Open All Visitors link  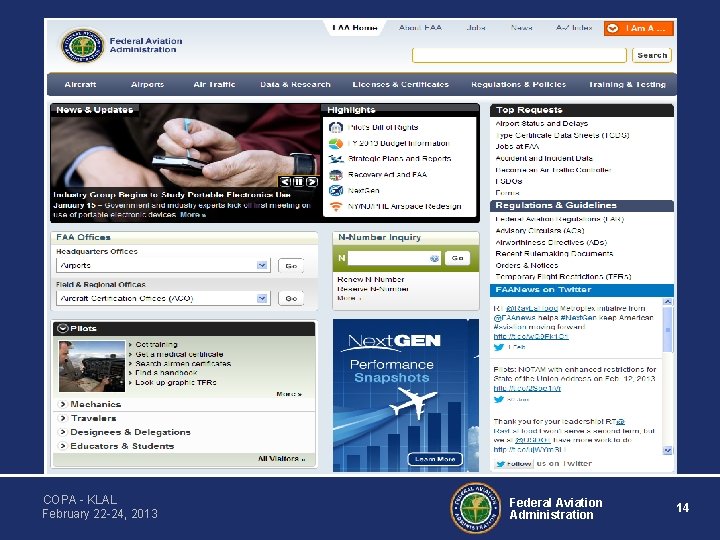pyautogui.click(x=281, y=459)
